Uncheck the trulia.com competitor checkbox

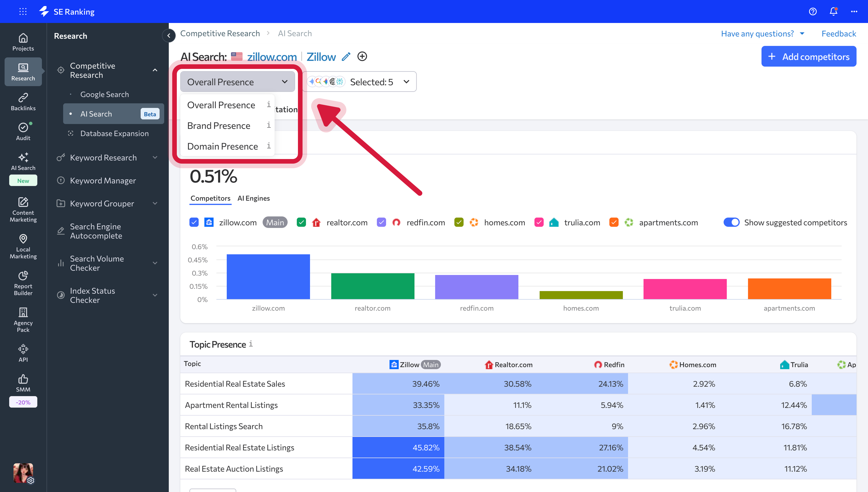539,222
